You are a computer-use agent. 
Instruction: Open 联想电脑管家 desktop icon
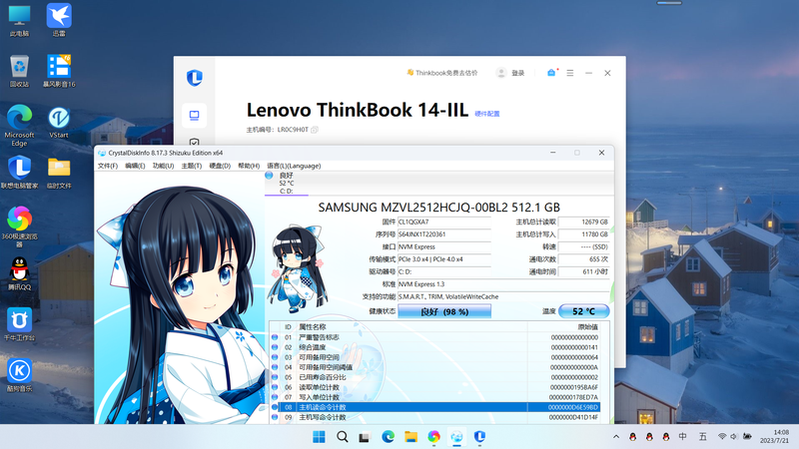click(x=19, y=172)
